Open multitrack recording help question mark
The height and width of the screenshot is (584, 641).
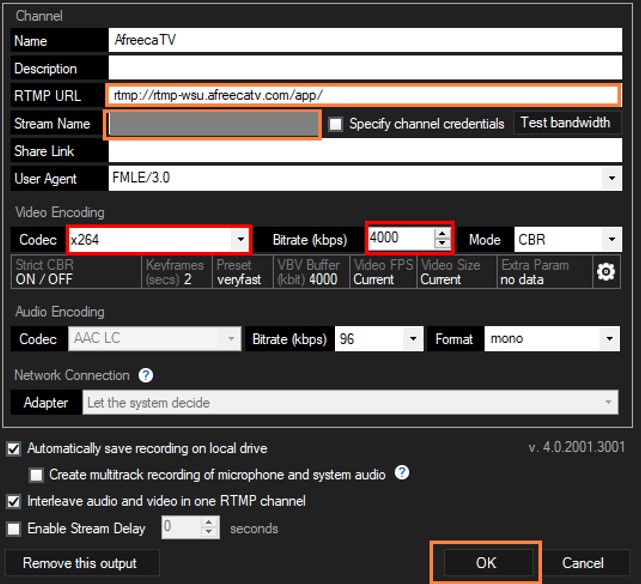402,472
